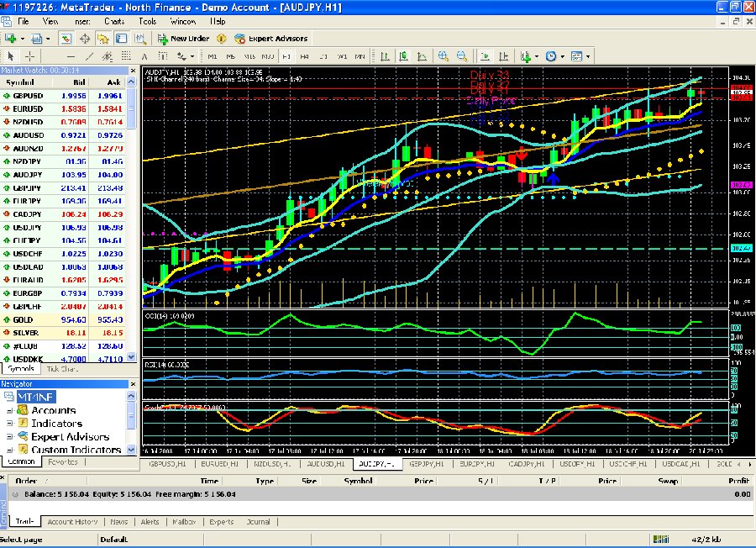Screen dimensions: 756x548
Task: Close the Navigator panel
Action: pos(134,384)
